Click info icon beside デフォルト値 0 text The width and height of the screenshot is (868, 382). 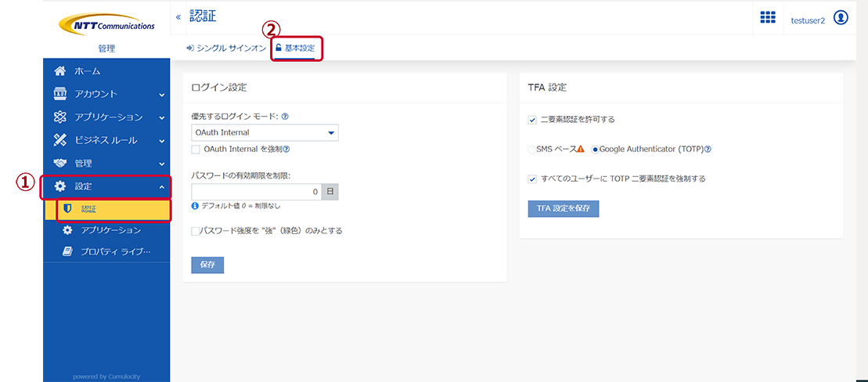(x=195, y=206)
